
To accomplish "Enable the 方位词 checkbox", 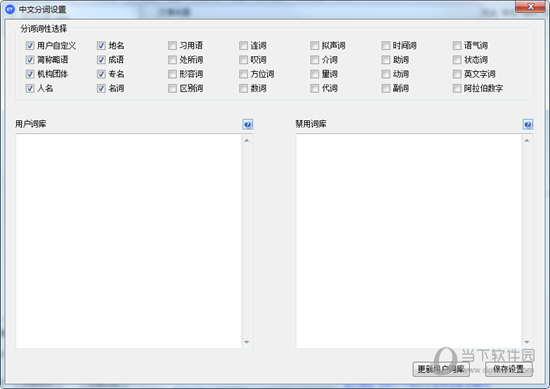I will click(243, 74).
